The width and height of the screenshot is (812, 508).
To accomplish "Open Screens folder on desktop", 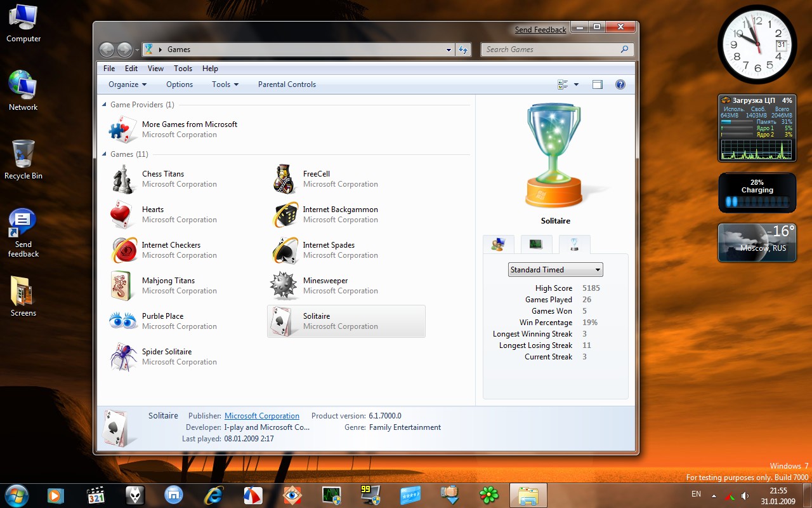I will 23,297.
